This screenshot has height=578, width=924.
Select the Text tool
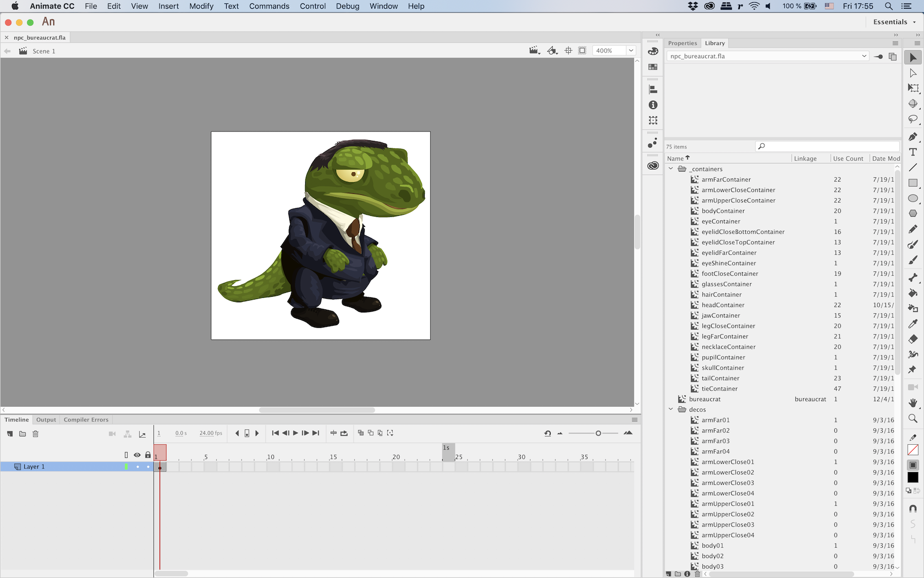(x=913, y=152)
